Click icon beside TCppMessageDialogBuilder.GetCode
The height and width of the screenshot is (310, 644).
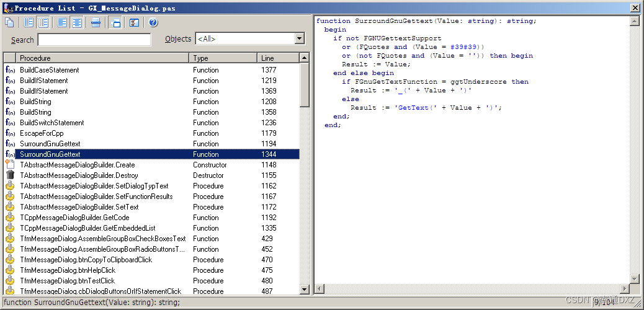point(11,218)
